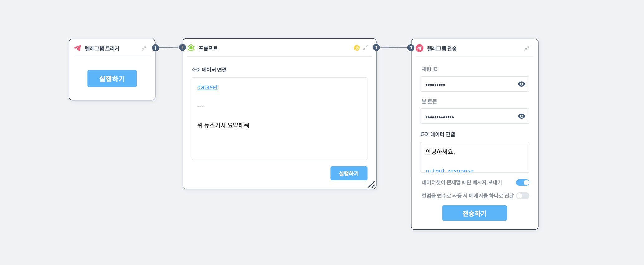Click the input port badge of 텔레그램 전송
The height and width of the screenshot is (265, 644).
click(411, 47)
